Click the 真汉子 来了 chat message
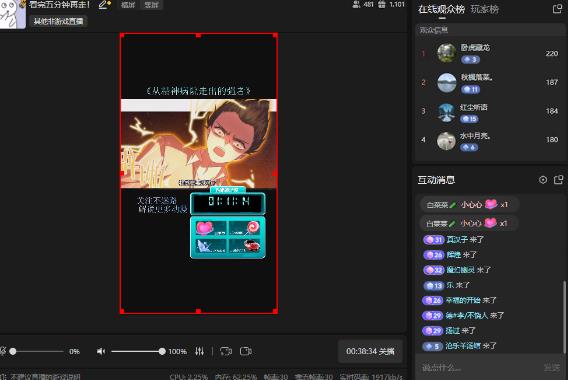The height and width of the screenshot is (380, 568). click(x=465, y=239)
